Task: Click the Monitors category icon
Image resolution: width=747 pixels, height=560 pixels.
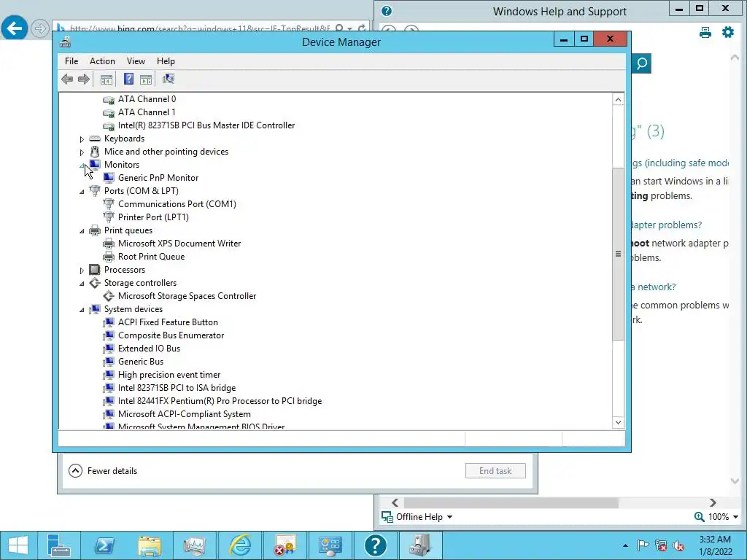Action: pos(95,165)
